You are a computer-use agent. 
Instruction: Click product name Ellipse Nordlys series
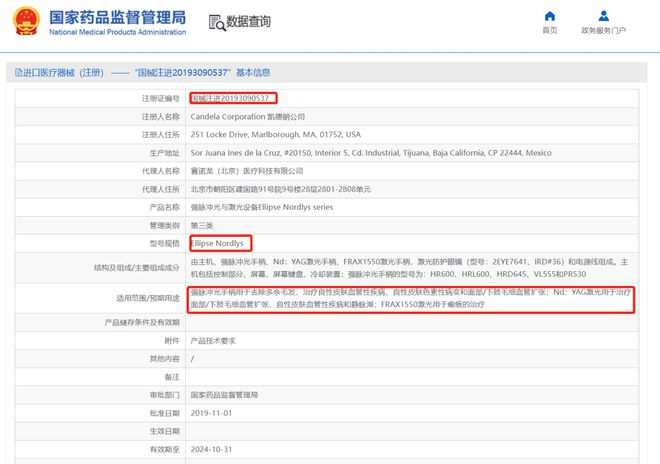262,207
